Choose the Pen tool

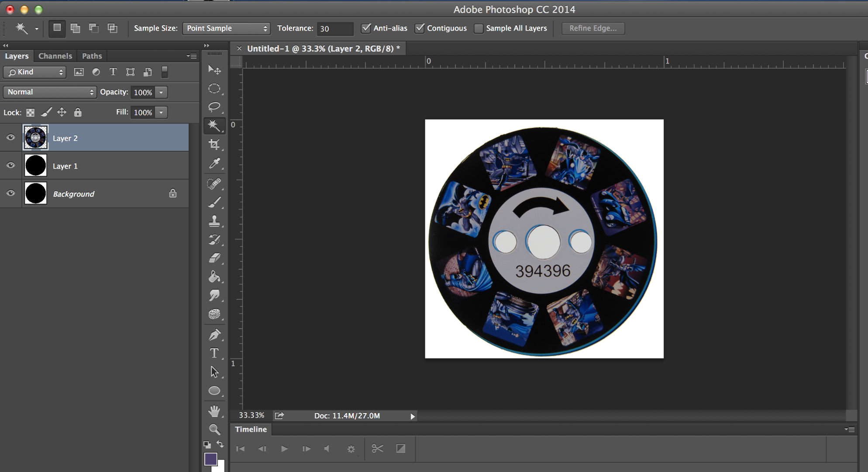coord(214,335)
